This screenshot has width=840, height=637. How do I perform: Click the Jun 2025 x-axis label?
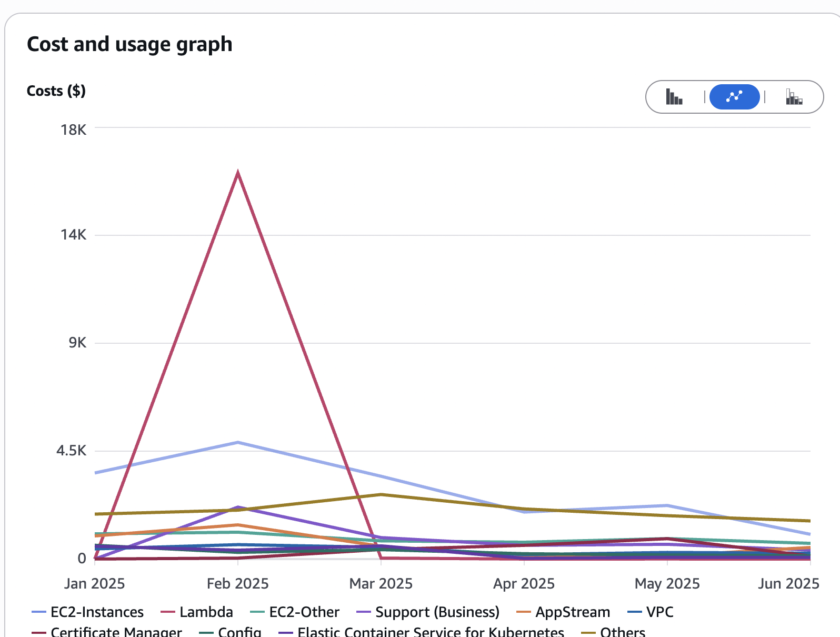tap(788, 584)
